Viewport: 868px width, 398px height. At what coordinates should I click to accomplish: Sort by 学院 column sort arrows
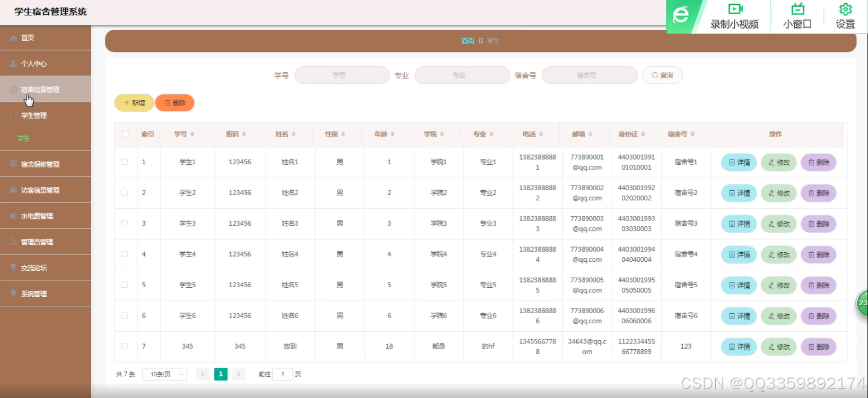point(442,134)
